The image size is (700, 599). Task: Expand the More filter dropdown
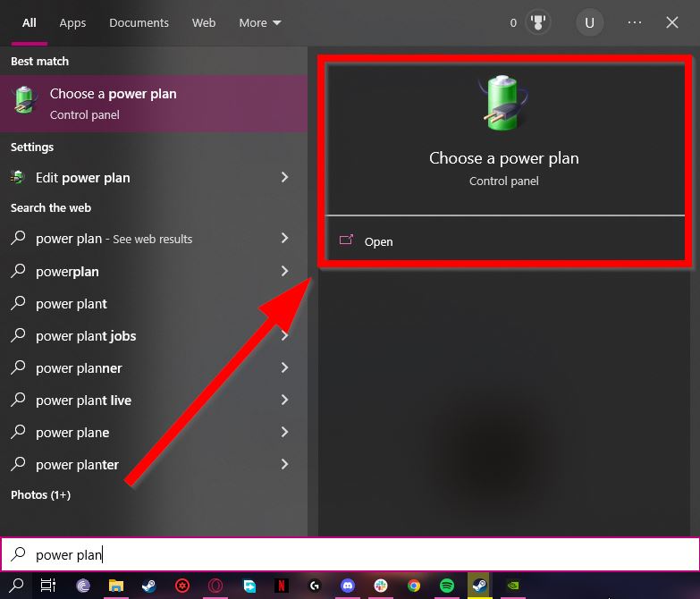260,22
